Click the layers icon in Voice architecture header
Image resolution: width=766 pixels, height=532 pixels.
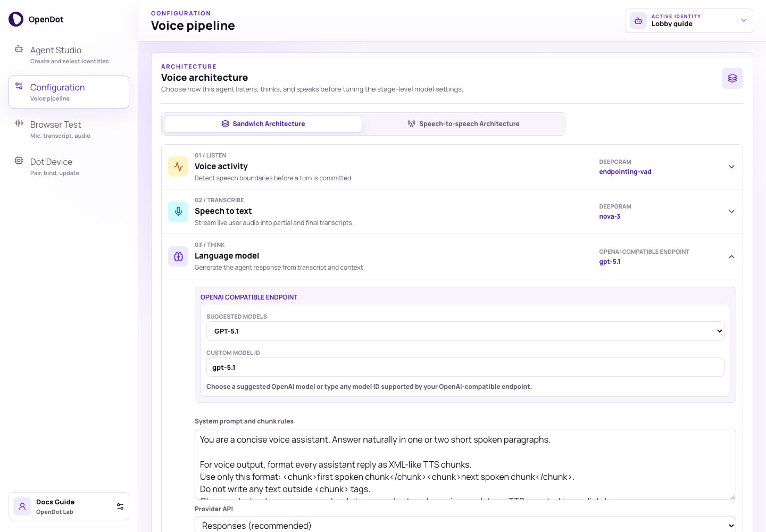point(732,78)
